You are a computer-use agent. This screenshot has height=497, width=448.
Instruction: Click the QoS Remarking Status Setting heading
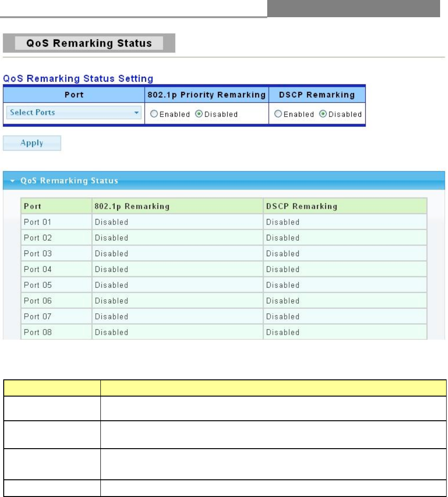click(78, 78)
